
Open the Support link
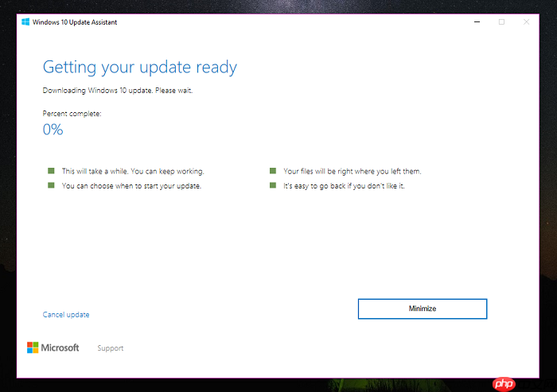(x=111, y=348)
